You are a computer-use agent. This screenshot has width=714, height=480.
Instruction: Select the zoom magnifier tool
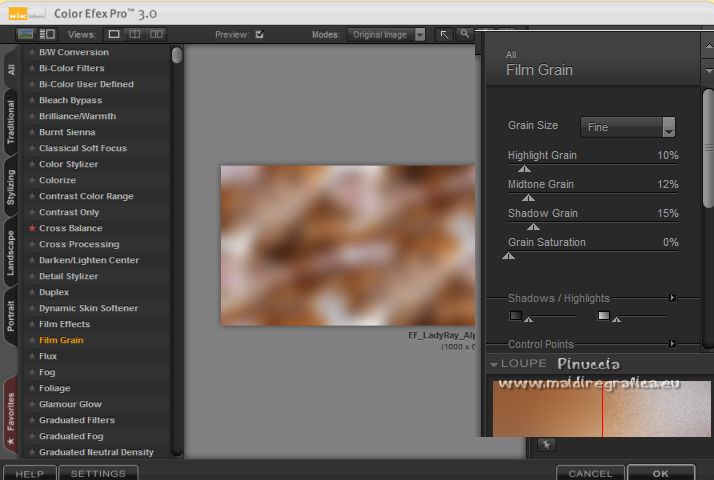(x=464, y=34)
